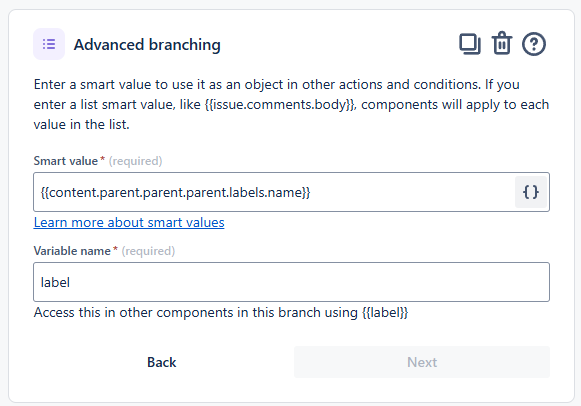Click the {{label}} reference in helper text

(x=385, y=313)
